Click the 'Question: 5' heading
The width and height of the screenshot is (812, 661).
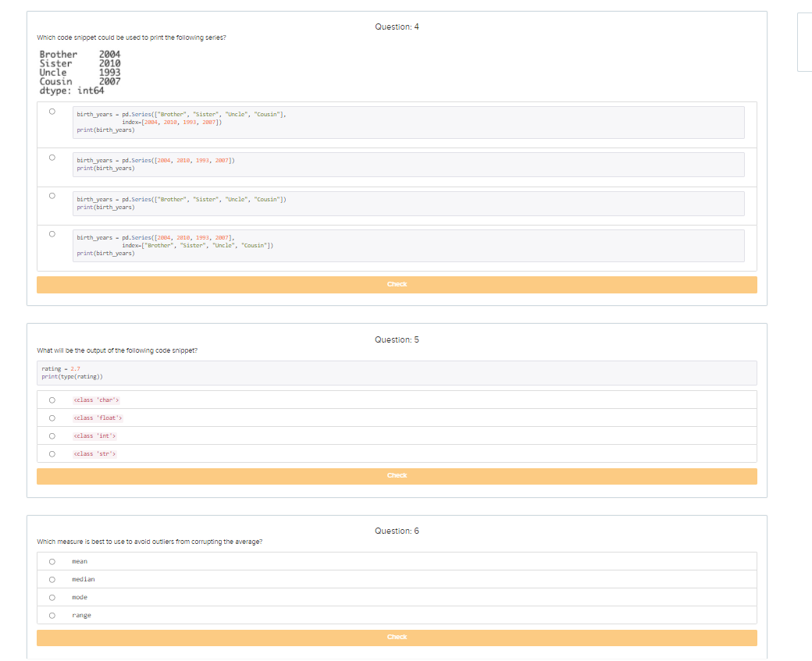397,339
